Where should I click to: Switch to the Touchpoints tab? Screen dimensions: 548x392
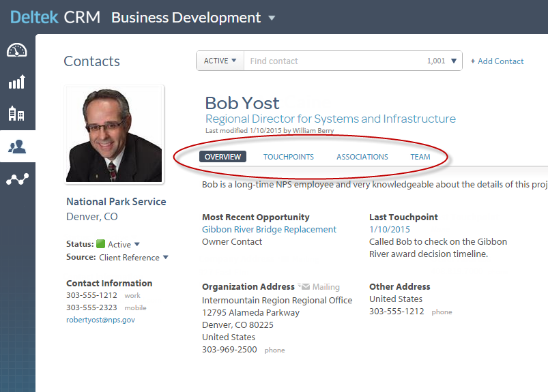click(x=289, y=157)
